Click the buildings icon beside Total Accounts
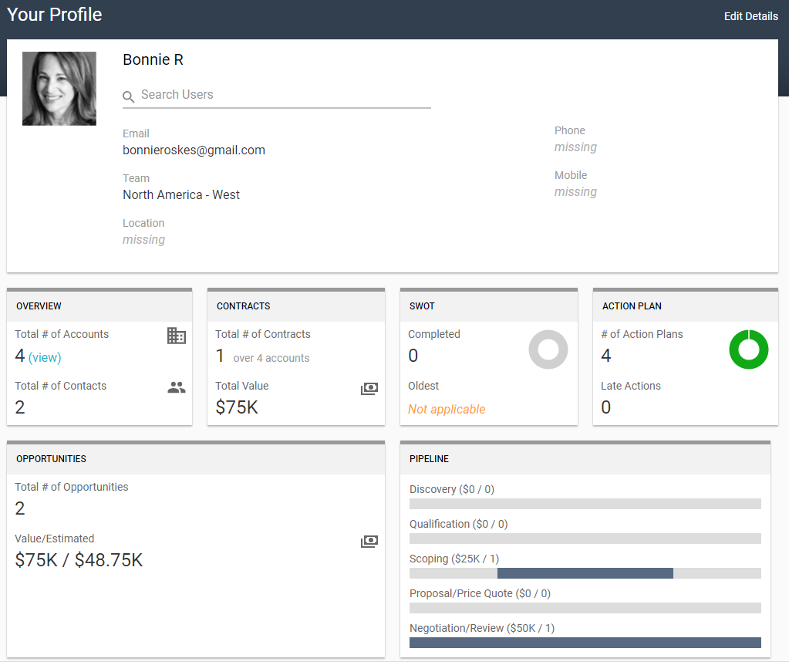This screenshot has width=789, height=672. (x=177, y=336)
